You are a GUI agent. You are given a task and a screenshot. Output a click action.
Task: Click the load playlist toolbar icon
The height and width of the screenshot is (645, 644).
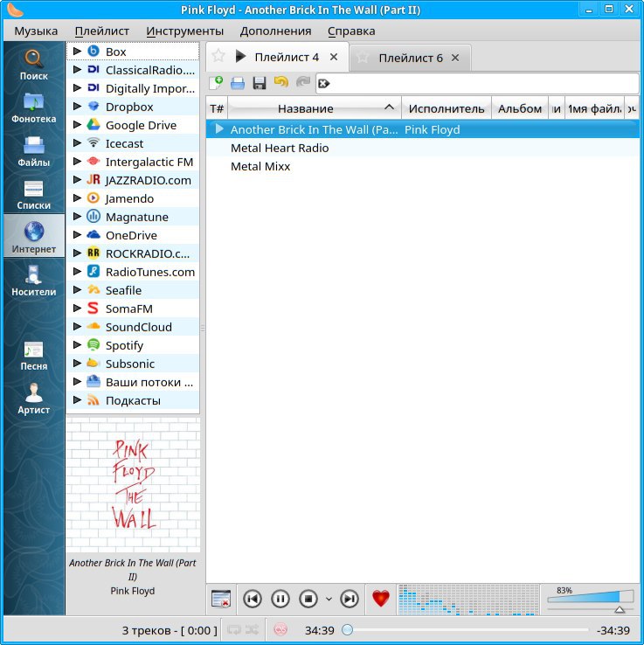coord(238,83)
